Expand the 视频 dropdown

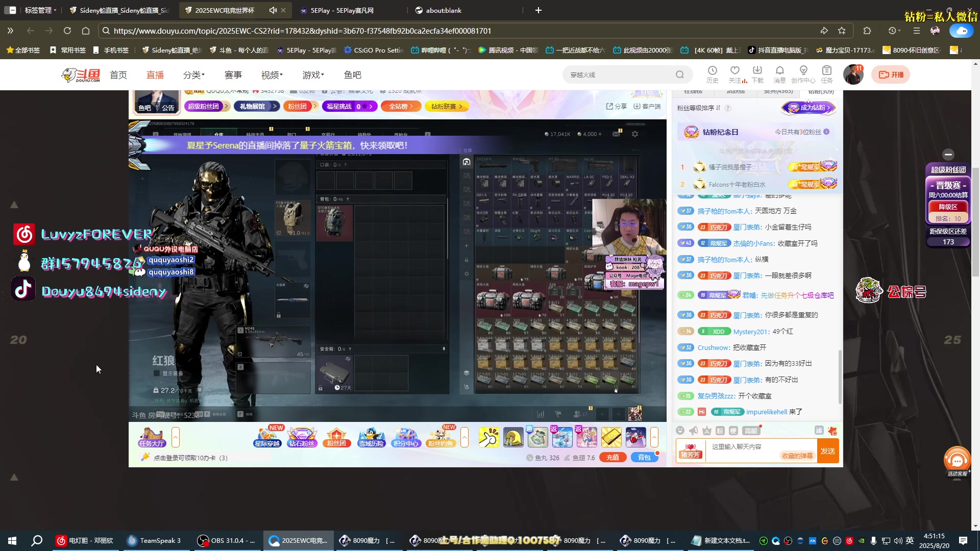pyautogui.click(x=272, y=75)
